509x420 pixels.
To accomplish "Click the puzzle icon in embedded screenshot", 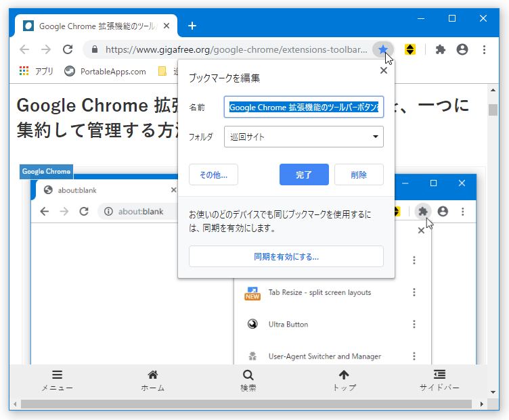I will tap(422, 212).
